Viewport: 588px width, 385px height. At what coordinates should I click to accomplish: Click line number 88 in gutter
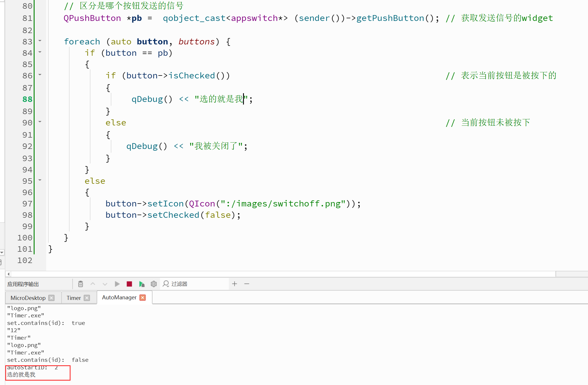tap(27, 99)
